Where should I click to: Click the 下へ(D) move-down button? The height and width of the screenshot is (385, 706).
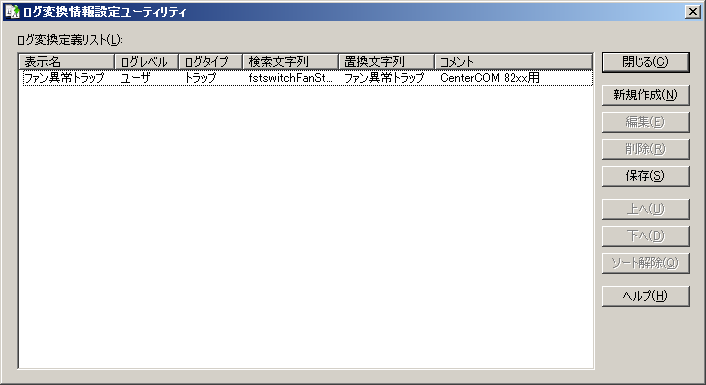point(645,236)
